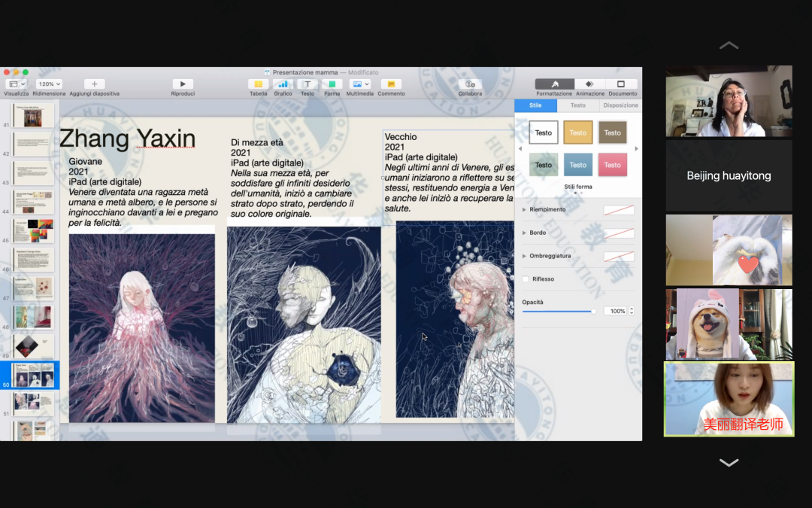Select slide 51 thumbnail
Viewport: 812px width, 508px height.
point(33,404)
